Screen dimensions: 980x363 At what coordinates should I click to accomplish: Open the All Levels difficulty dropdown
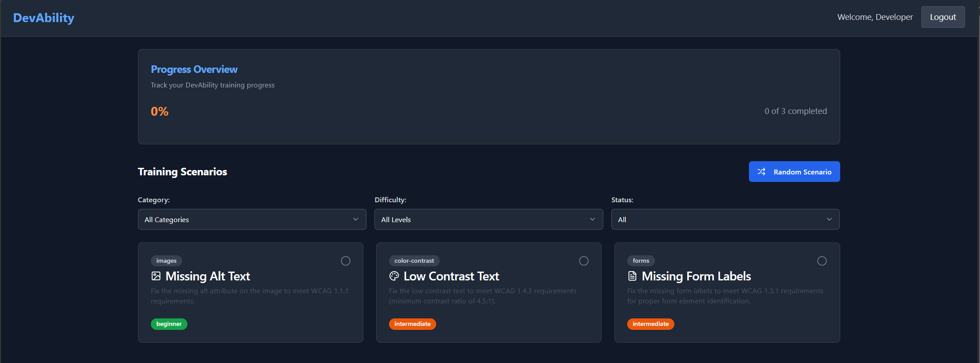pyautogui.click(x=488, y=219)
